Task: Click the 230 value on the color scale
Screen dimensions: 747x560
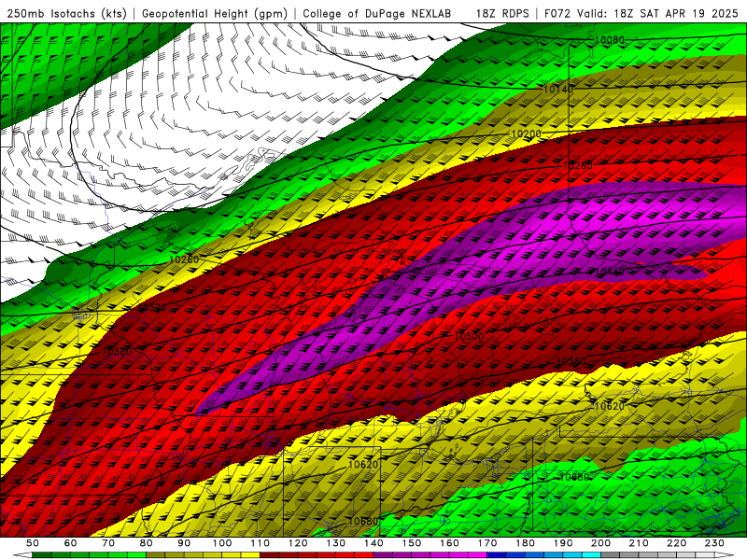Action: [x=714, y=543]
